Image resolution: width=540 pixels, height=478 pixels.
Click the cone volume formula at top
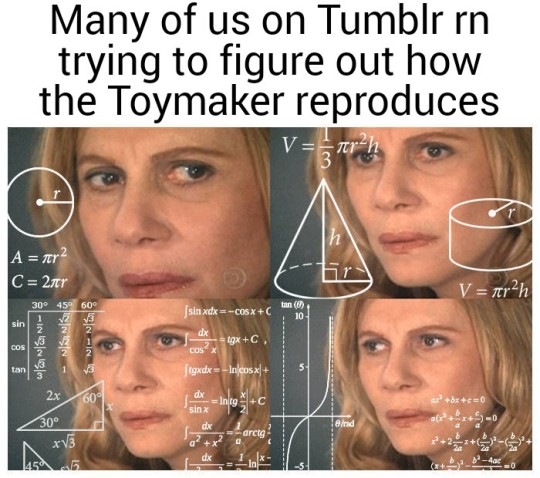tap(331, 148)
